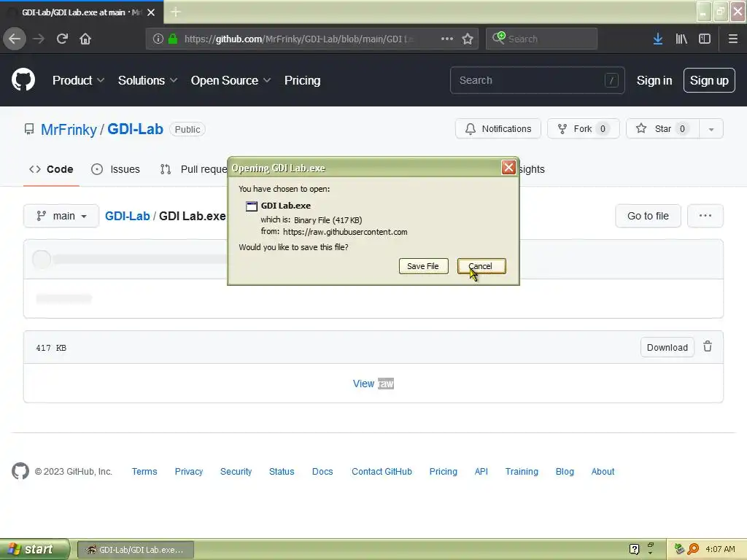747x560 pixels.
Task: Open the main branch selector dropdown
Action: 61,216
